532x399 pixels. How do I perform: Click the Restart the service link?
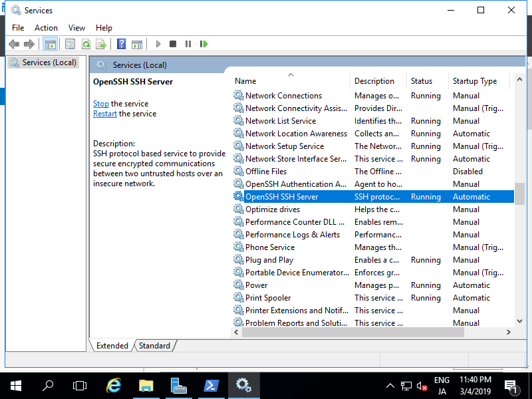click(x=104, y=113)
